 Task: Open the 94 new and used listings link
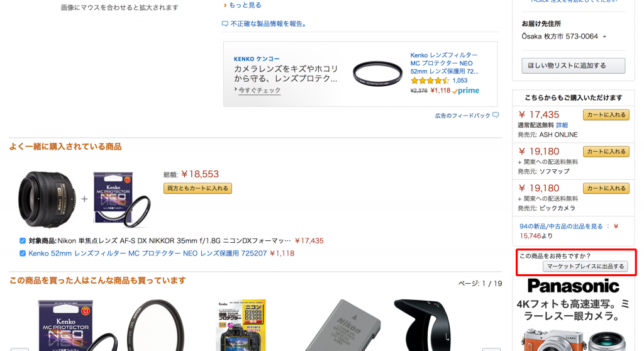point(561,226)
